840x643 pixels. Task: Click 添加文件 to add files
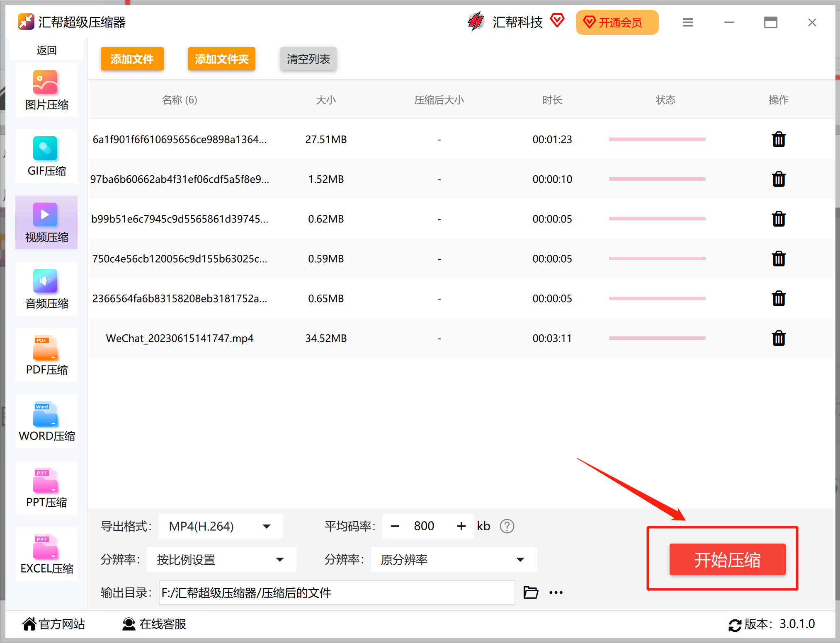pos(132,59)
